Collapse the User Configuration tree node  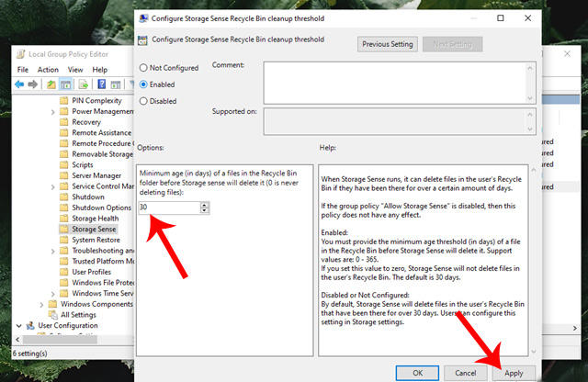point(18,326)
